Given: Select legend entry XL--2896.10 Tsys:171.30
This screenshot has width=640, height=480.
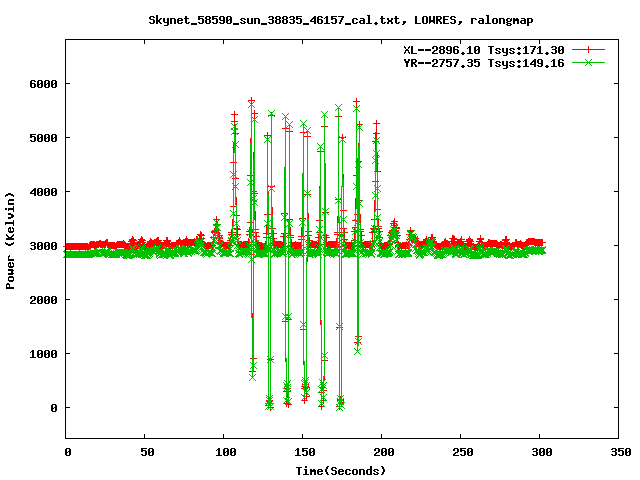Looking at the screenshot, I should (x=484, y=50).
